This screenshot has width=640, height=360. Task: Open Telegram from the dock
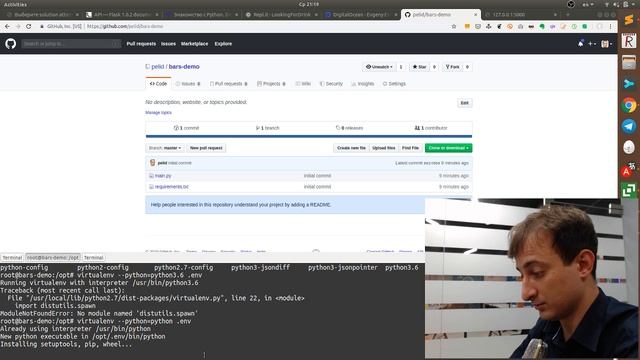pos(629,126)
